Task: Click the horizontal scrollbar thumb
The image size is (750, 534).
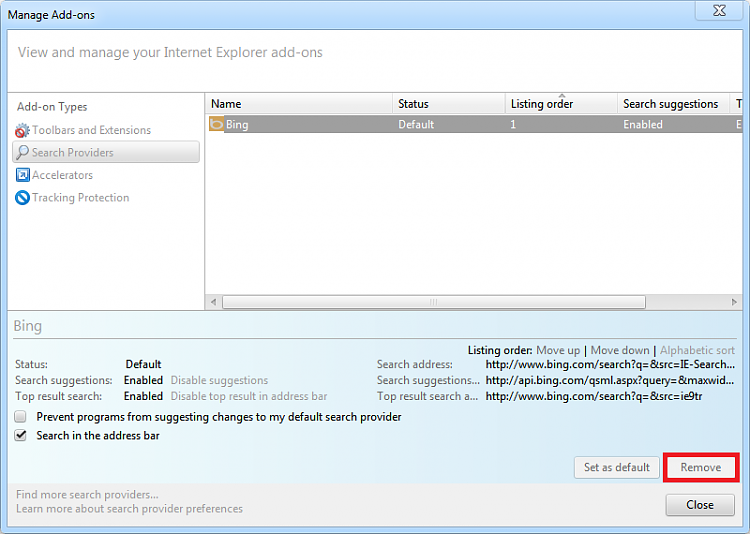Action: (434, 302)
